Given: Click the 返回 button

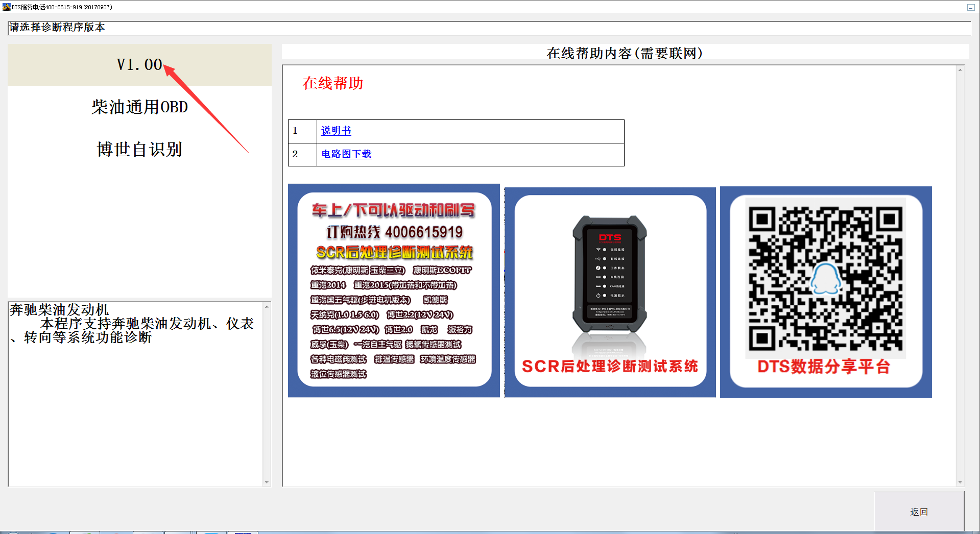Looking at the screenshot, I should 919,512.
